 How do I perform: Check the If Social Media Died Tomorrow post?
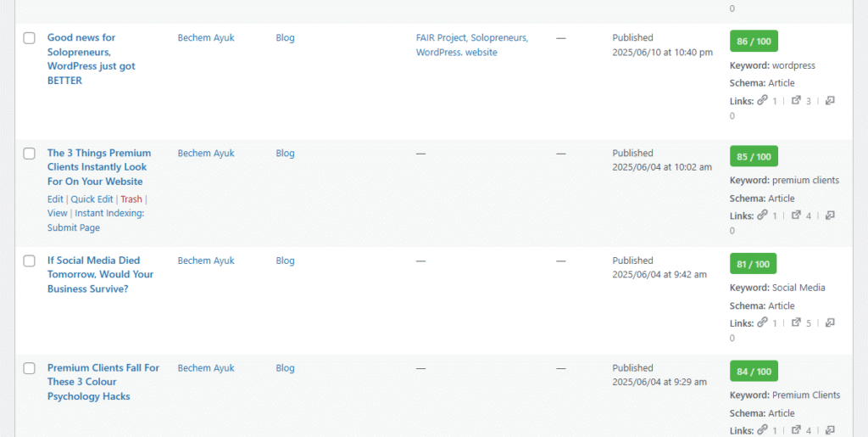(30, 261)
